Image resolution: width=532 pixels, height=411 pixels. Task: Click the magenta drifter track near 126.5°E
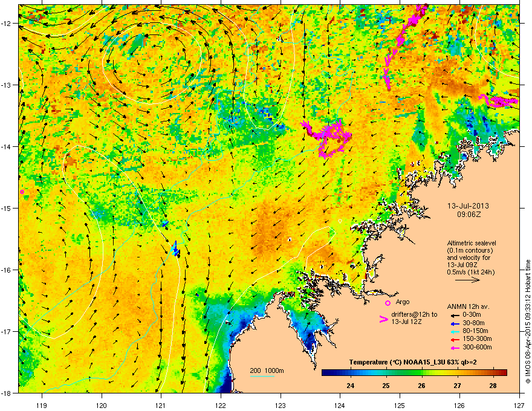pyautogui.click(x=499, y=101)
